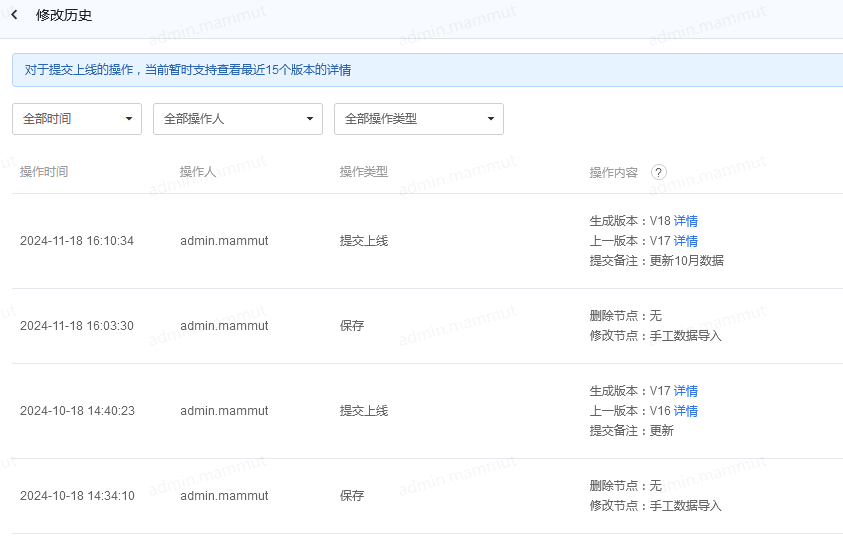The image size is (843, 543).
Task: Click admin.mammut in the 14:40:23 row
Action: click(224, 411)
